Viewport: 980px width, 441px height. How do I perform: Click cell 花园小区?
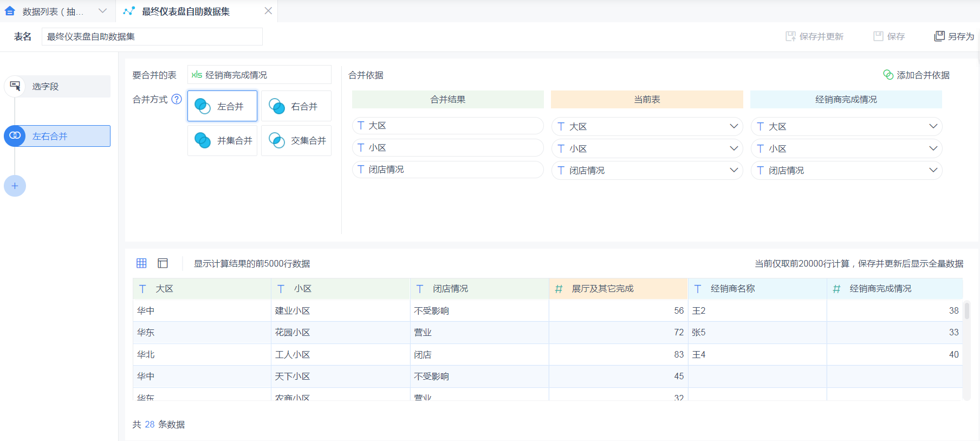coord(341,333)
